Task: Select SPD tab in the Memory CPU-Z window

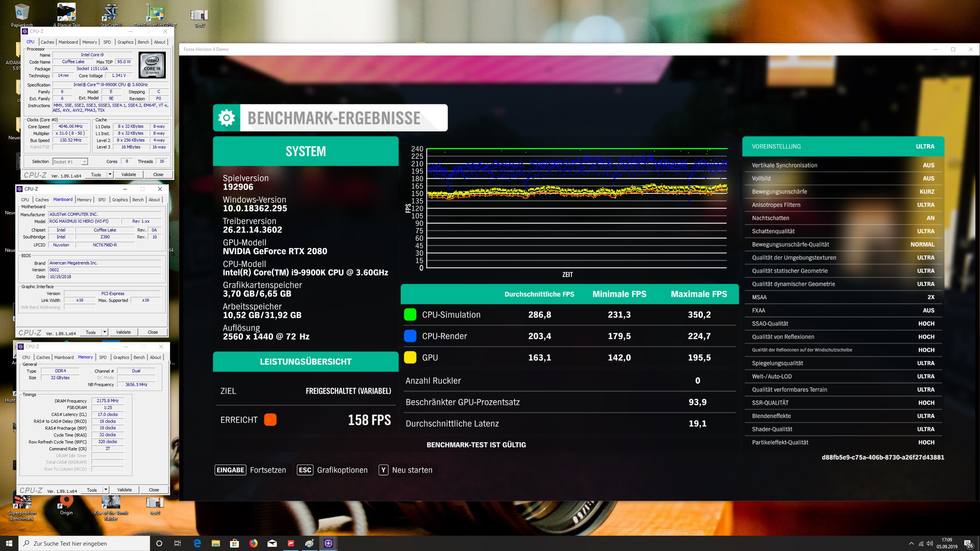Action: point(103,357)
